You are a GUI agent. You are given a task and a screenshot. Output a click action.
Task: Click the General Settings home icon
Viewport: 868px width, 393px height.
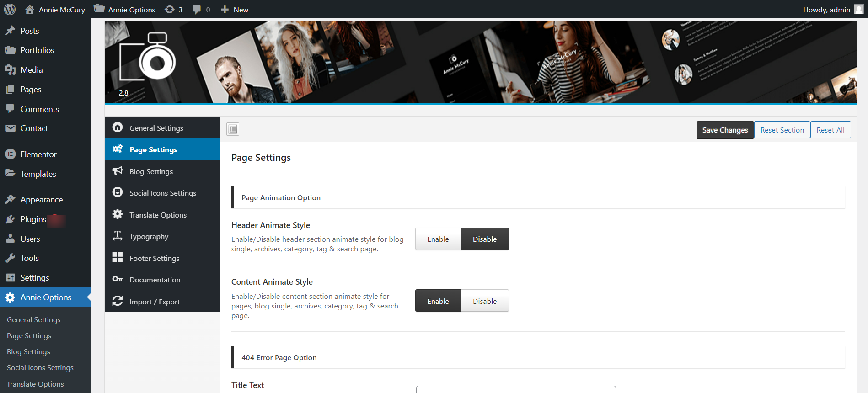pos(118,127)
